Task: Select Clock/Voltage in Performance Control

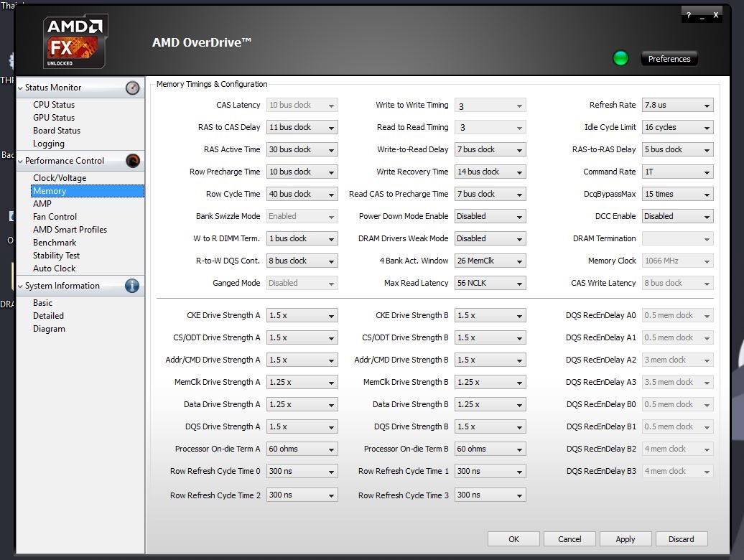Action: pos(60,178)
